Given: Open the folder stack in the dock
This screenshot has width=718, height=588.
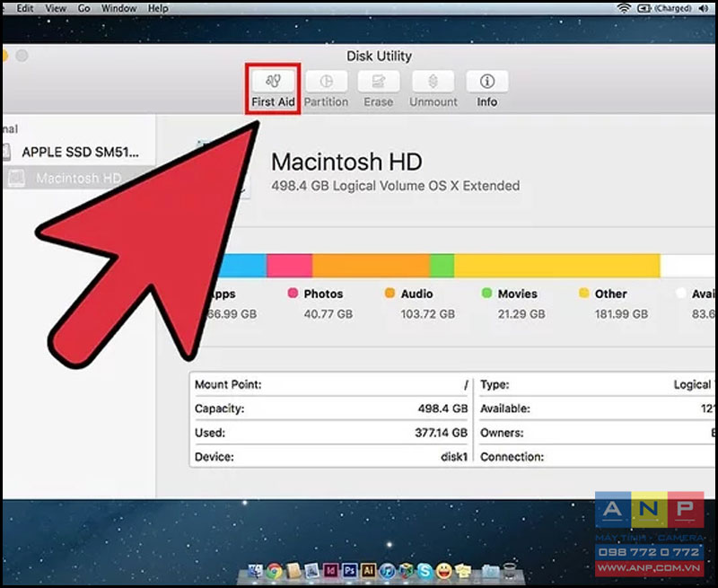Looking at the screenshot, I should (490, 571).
